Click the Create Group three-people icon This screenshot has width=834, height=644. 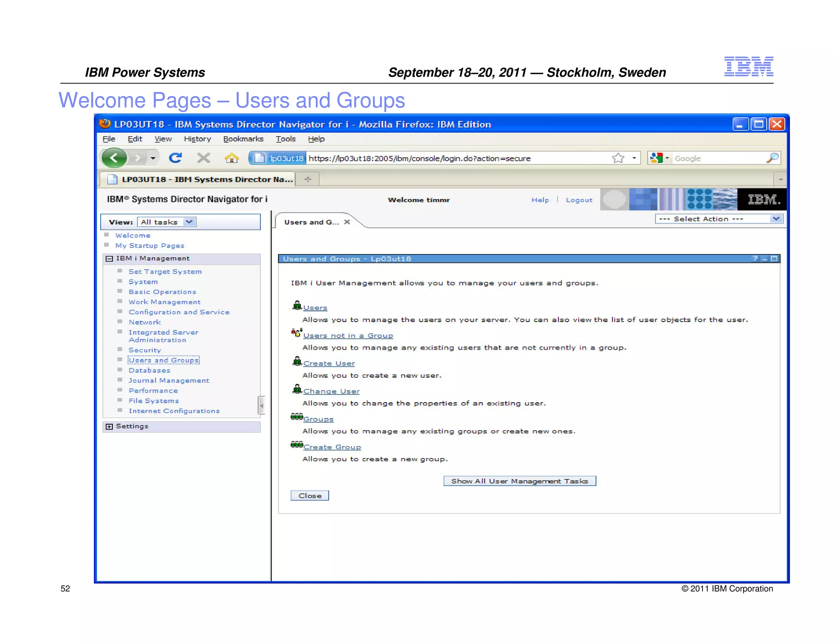tap(297, 444)
